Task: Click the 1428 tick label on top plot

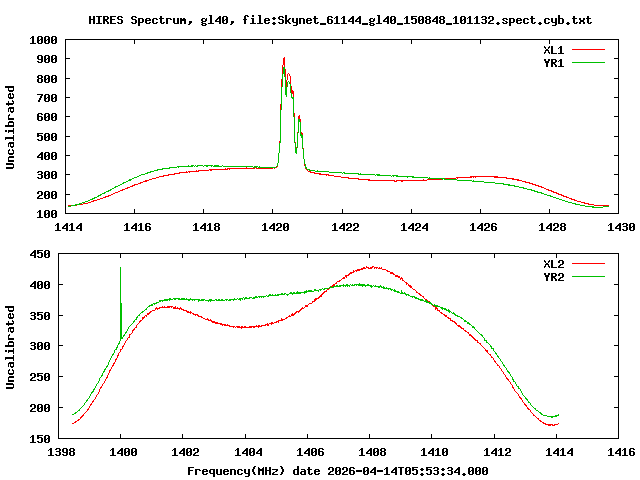Action: pos(552,227)
